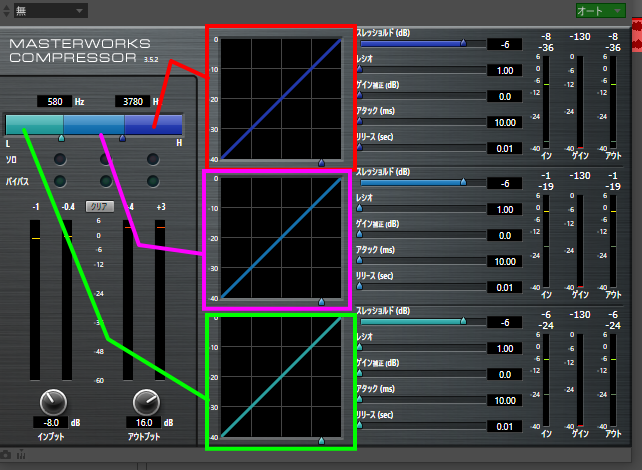Click the high band ゲイン補正 gain slider
Image resolution: width=642 pixels, height=470 pixels.
(x=423, y=96)
